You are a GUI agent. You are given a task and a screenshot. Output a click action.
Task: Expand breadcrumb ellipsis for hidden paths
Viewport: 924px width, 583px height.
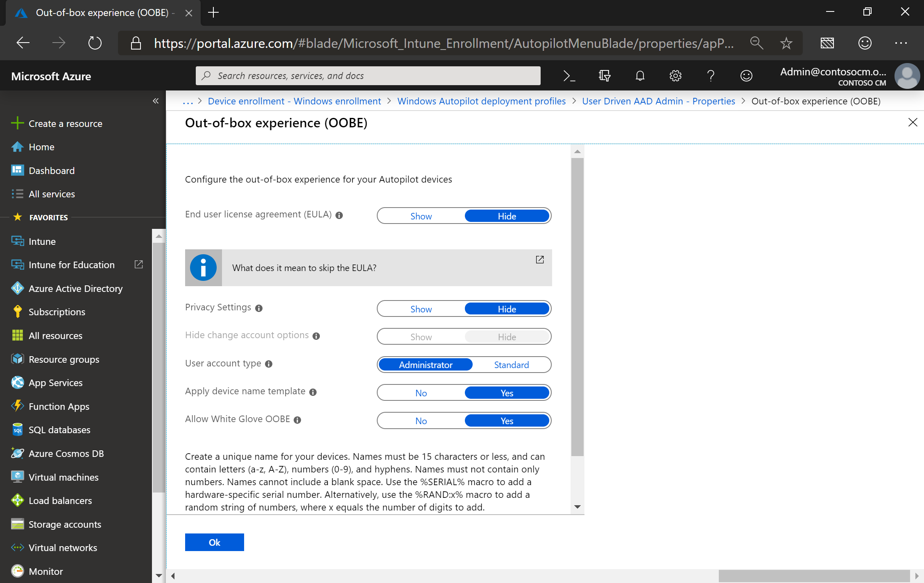tap(188, 102)
